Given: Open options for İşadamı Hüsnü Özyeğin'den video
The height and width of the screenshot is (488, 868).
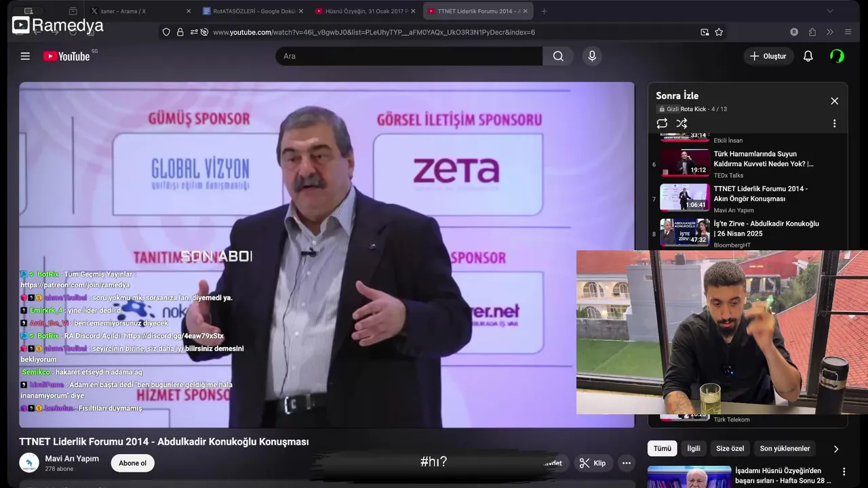Looking at the screenshot, I should coord(844,472).
